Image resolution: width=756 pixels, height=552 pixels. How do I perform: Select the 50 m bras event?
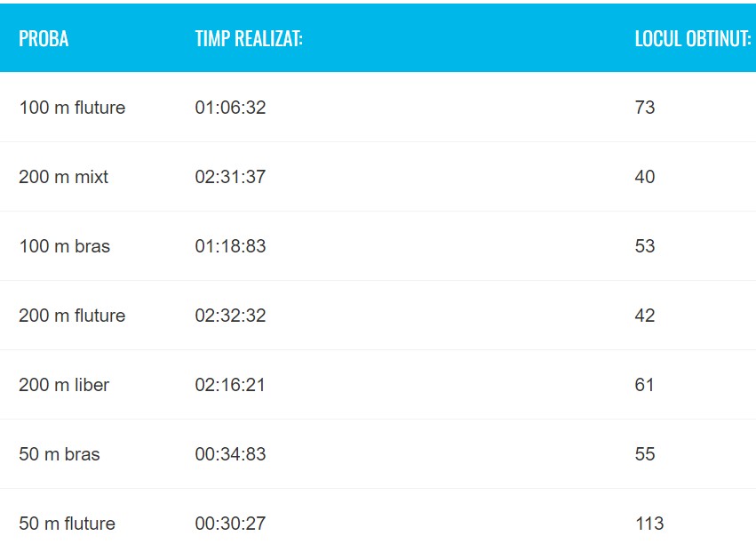(x=60, y=454)
